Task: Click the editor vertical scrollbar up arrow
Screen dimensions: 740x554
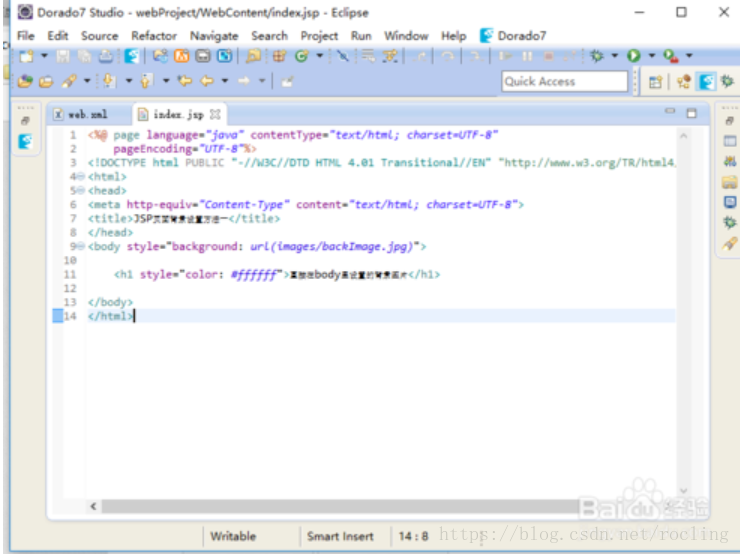Action: coord(683,136)
